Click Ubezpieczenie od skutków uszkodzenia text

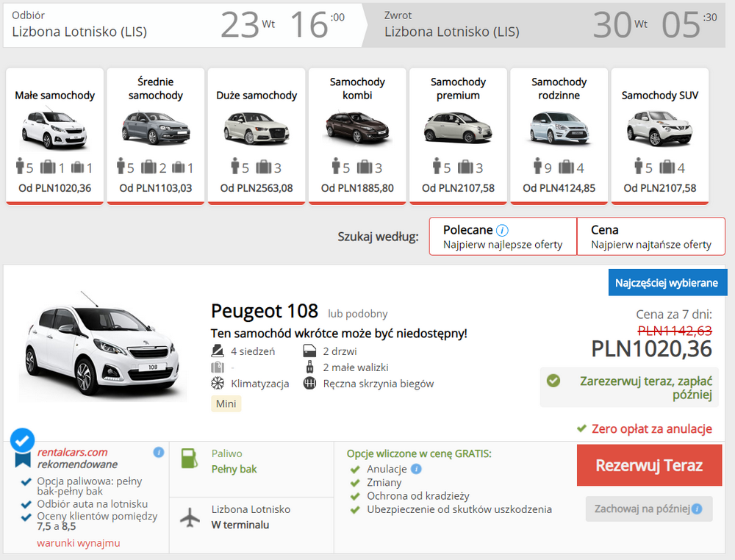pos(459,509)
